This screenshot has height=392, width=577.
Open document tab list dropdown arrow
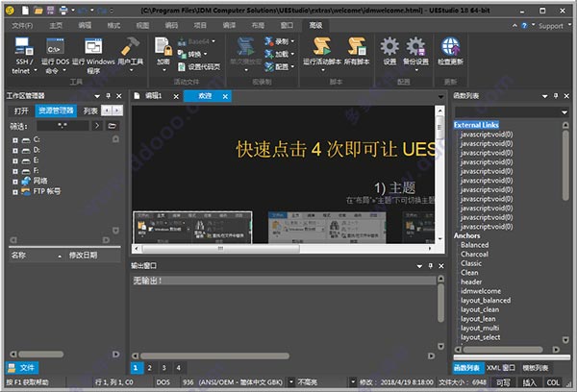pyautogui.click(x=440, y=97)
